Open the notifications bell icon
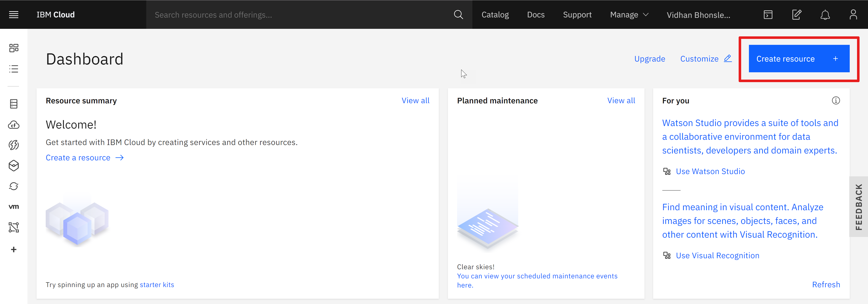 825,14
